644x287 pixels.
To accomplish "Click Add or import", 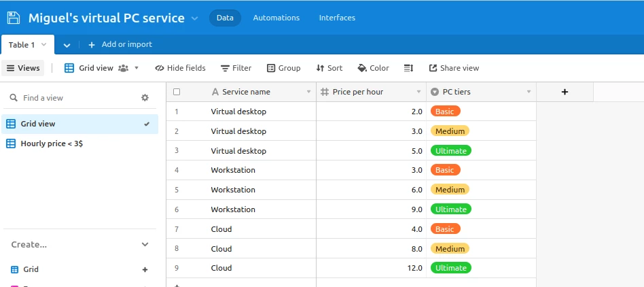I will pos(120,44).
